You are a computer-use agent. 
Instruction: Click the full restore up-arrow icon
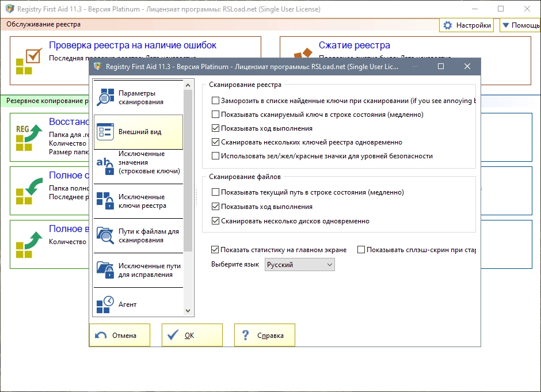tap(29, 245)
